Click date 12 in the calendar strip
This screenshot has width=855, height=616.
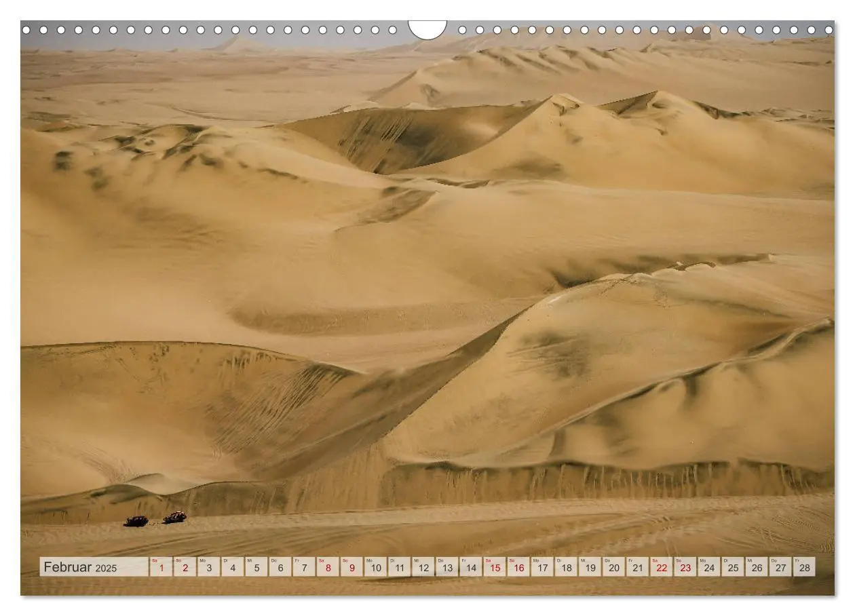coord(423,567)
